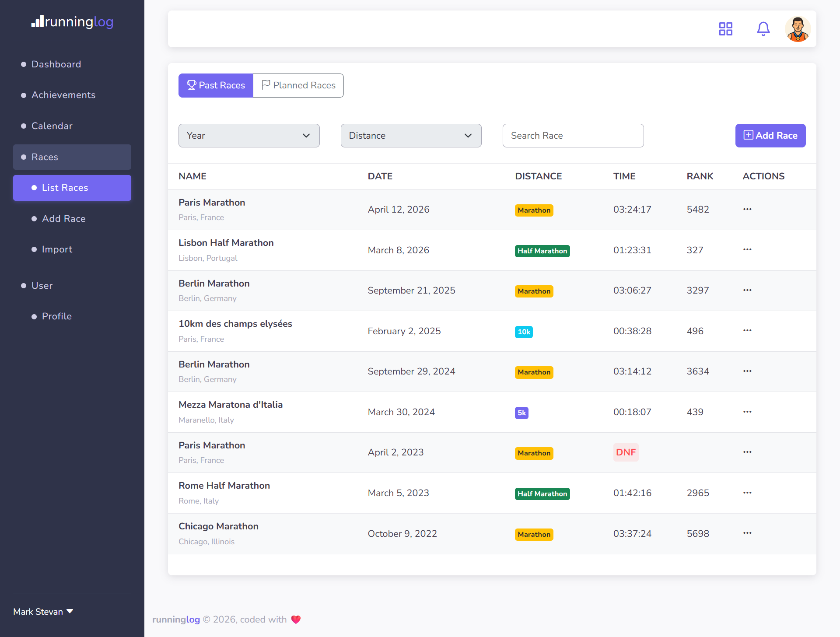Open Import in sidebar
This screenshot has height=637, width=840.
[72, 249]
